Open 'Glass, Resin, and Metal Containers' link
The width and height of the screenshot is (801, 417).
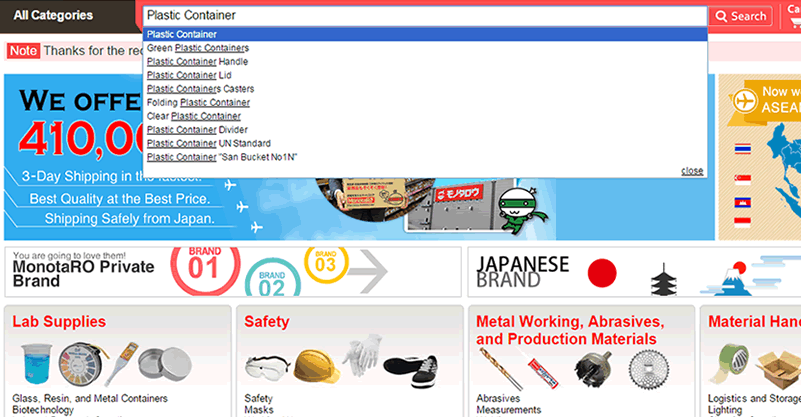pos(90,399)
